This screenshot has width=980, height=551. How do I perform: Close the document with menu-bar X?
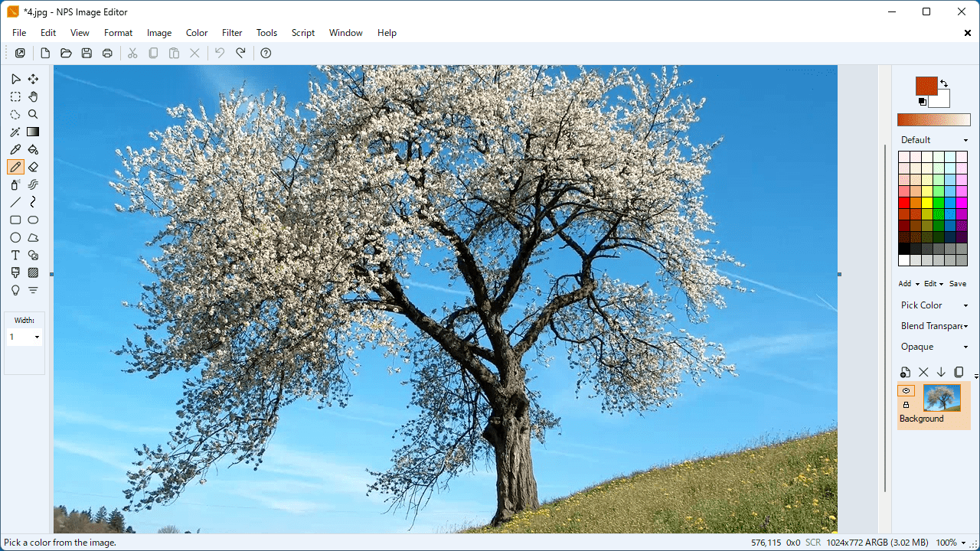tap(968, 33)
